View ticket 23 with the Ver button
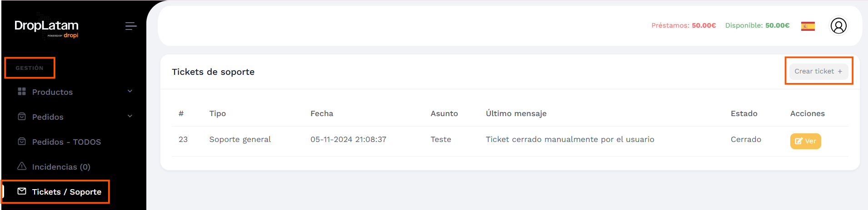 [x=805, y=141]
